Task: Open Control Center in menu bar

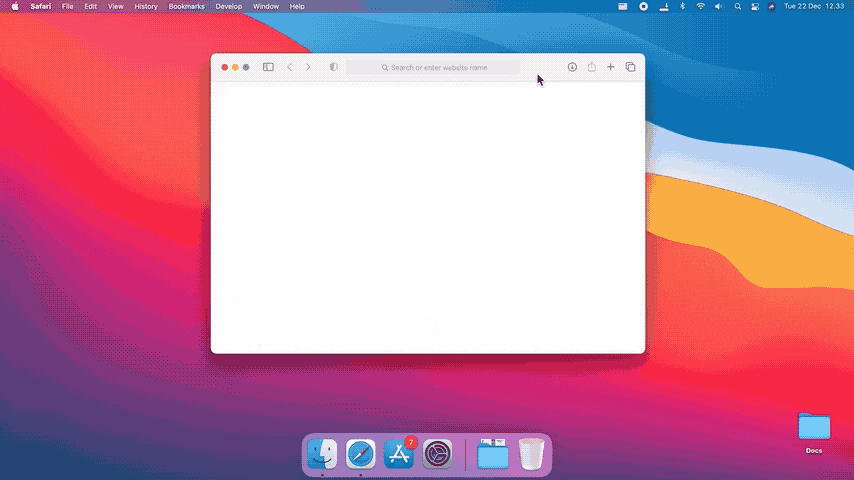Action: click(x=755, y=7)
